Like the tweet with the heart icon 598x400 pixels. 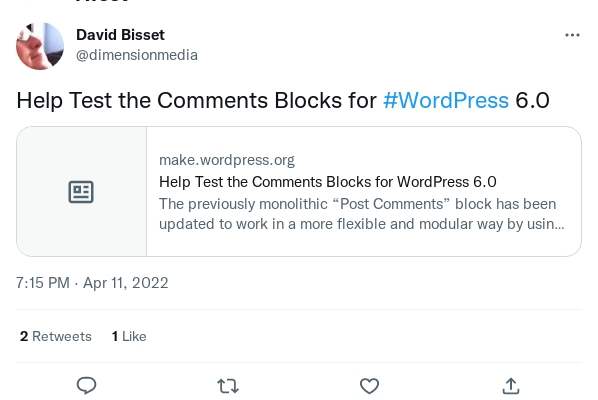(x=369, y=386)
